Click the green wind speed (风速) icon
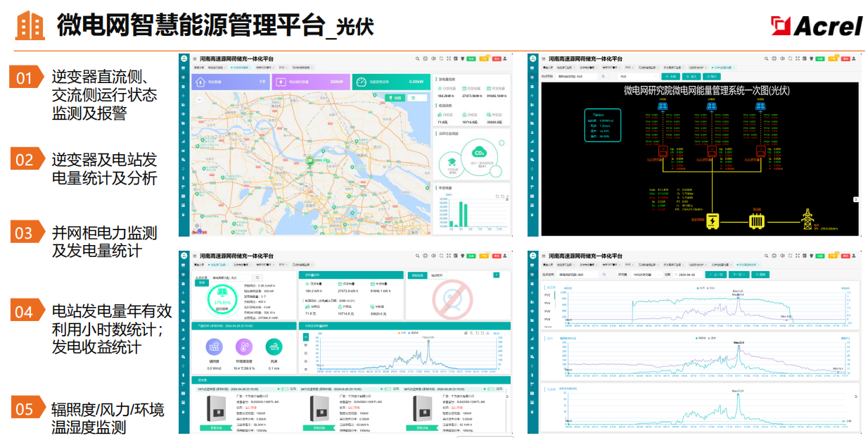 (274, 346)
